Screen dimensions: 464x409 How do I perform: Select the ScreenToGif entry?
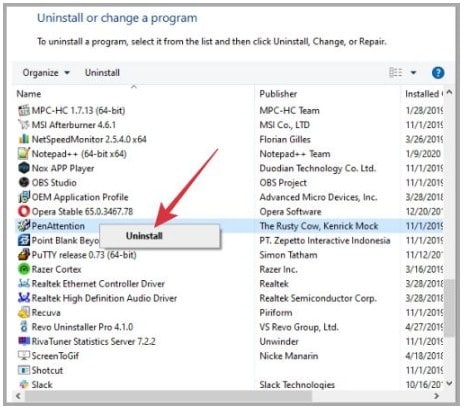coord(55,356)
